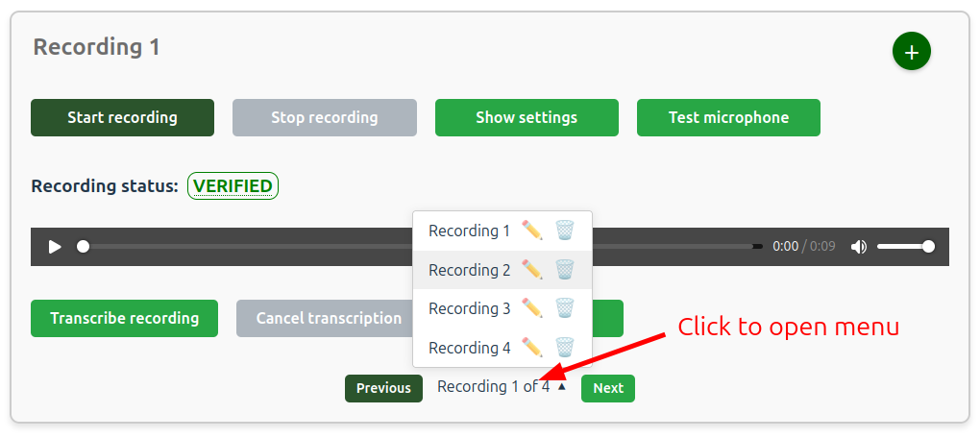Click pencil icon next to Recording 4
The width and height of the screenshot is (980, 438).
point(531,348)
